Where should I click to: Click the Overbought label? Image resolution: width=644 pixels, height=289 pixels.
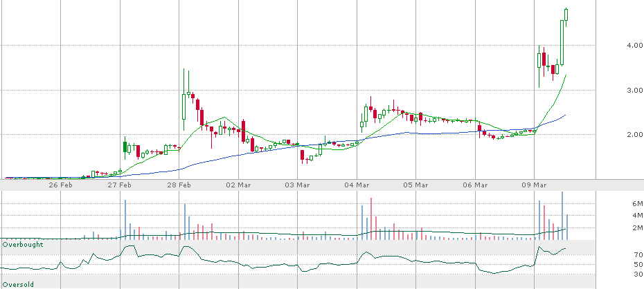pos(23,244)
